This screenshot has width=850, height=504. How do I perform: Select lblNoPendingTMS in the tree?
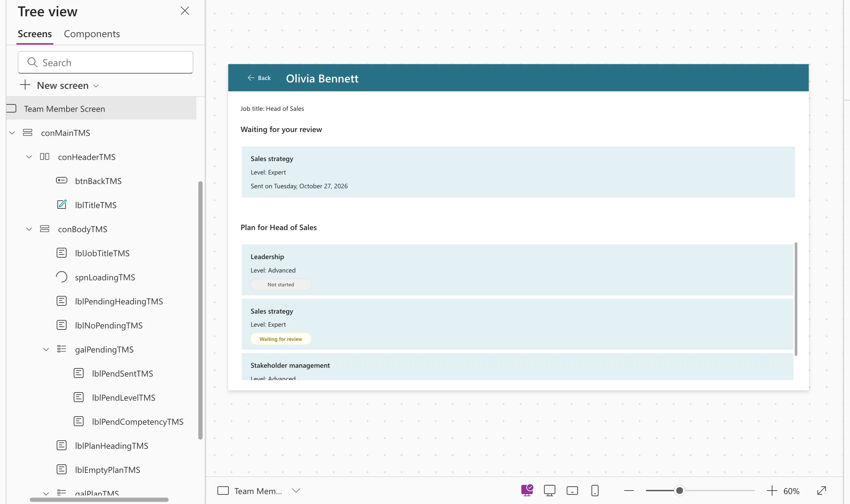click(x=109, y=325)
